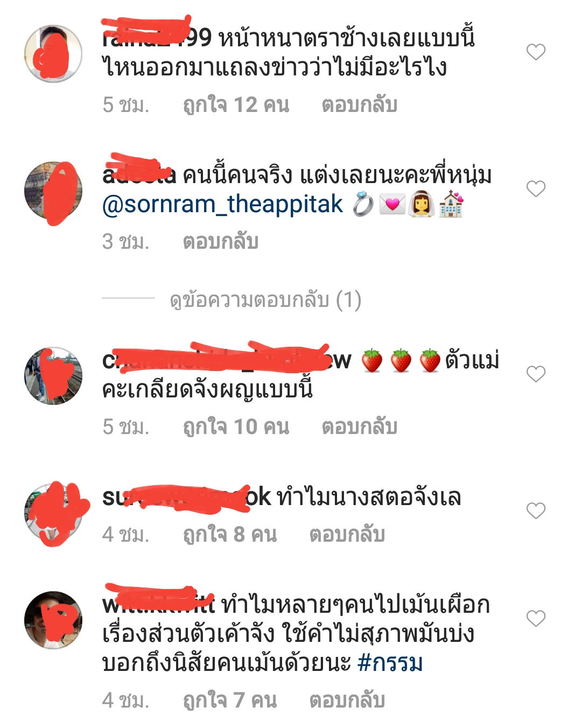
Task: View ถูกใจ 12 คน likes list
Action: [236, 104]
